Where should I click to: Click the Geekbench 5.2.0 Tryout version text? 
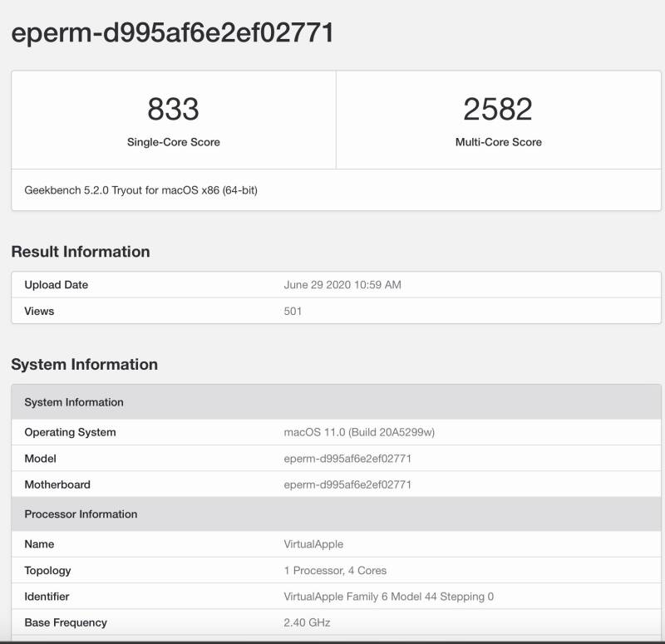[140, 190]
